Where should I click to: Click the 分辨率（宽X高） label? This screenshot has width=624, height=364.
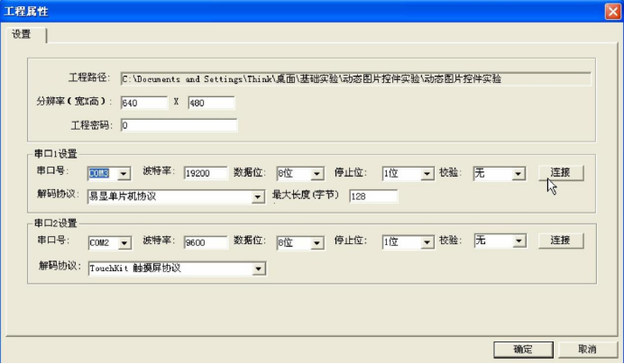pos(74,102)
